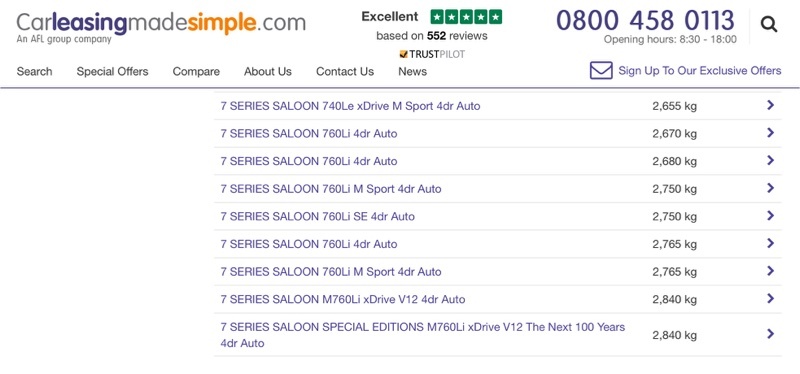Open the Compare menu item

coord(196,71)
